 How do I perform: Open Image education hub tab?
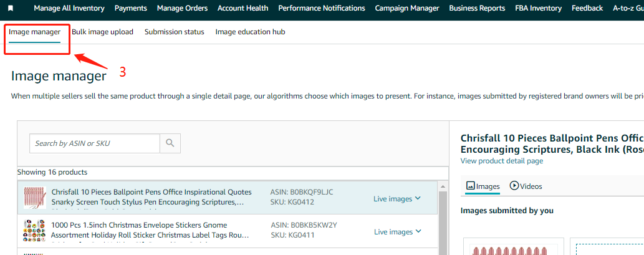tap(250, 32)
